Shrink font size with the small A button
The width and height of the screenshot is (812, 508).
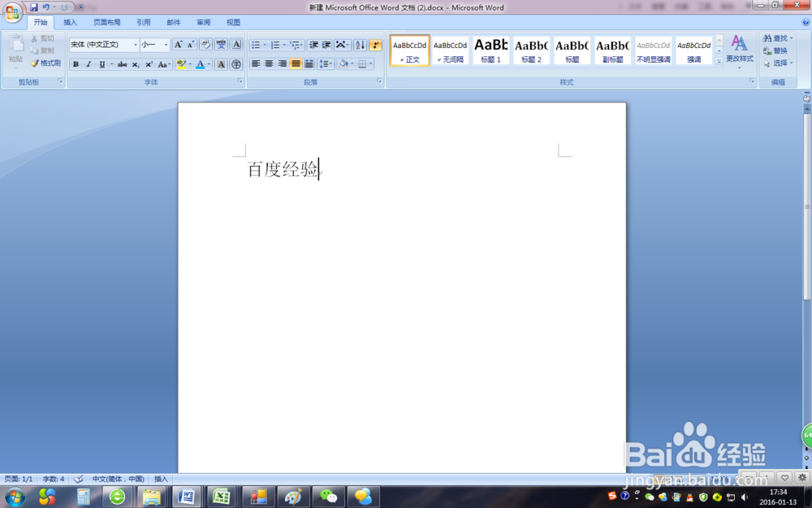coord(191,45)
